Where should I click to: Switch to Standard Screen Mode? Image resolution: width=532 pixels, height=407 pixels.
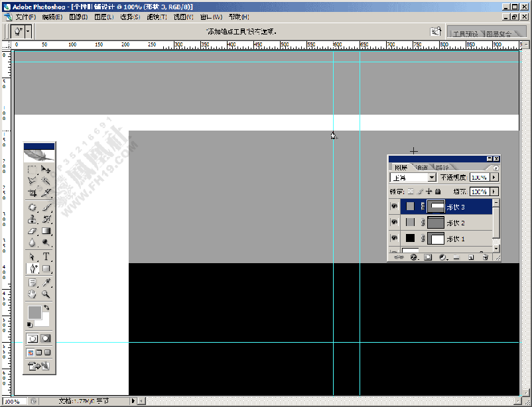pos(31,353)
